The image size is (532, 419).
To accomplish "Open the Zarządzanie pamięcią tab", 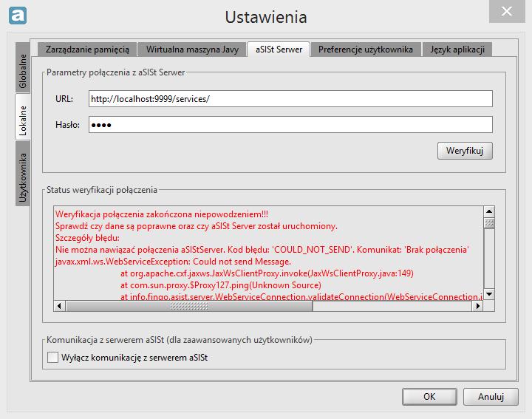I will 87,50.
